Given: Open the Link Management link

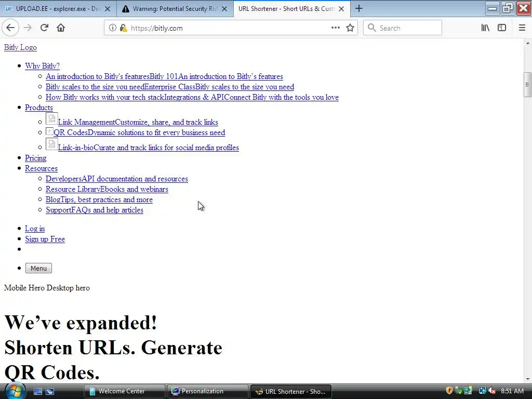Looking at the screenshot, I should (138, 122).
